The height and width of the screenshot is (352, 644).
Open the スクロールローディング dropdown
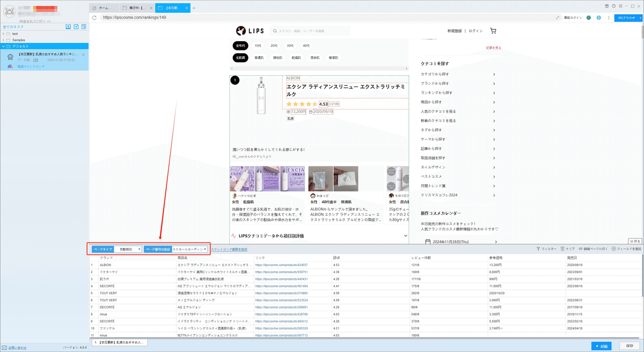point(190,250)
